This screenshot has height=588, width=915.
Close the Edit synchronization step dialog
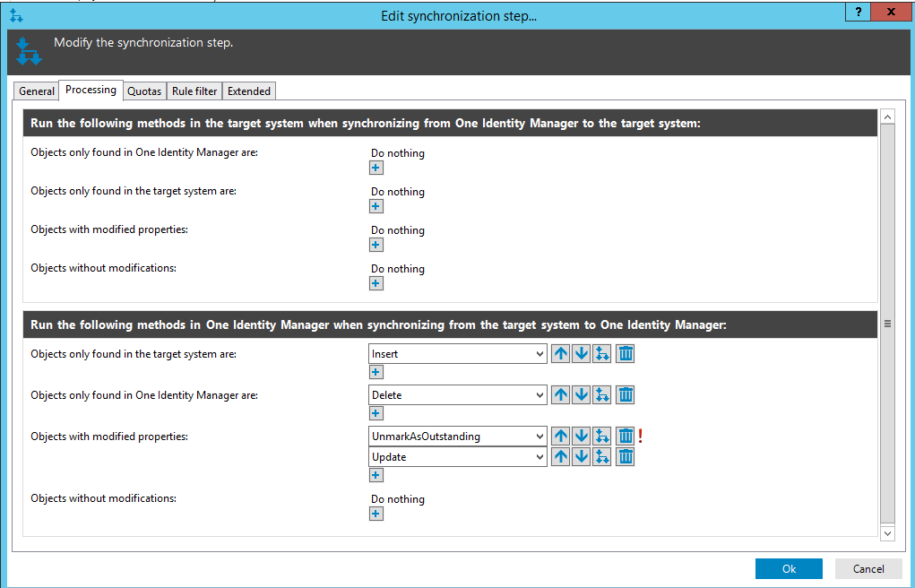click(891, 12)
